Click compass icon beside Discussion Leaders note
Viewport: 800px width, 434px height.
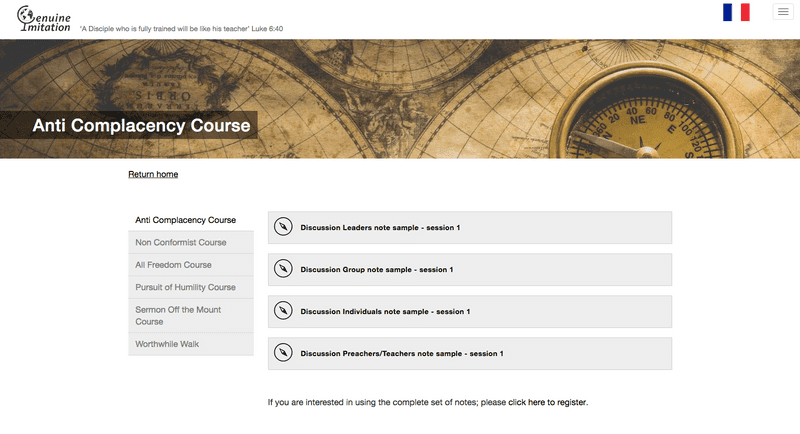point(283,227)
